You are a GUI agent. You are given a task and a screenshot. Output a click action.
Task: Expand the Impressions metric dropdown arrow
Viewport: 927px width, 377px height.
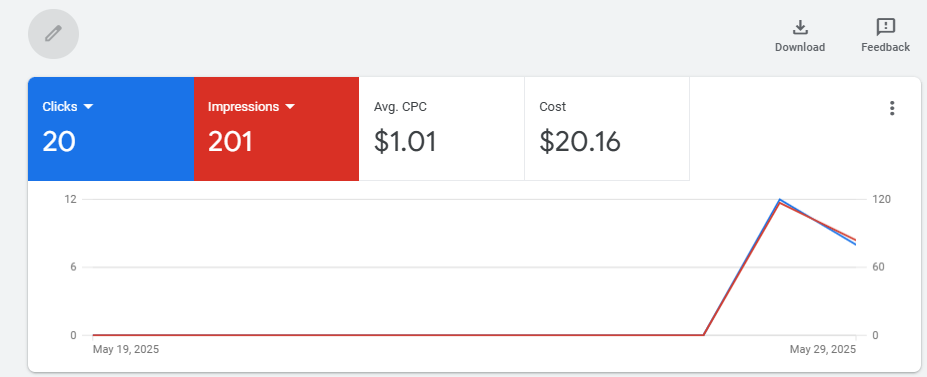[x=290, y=107]
